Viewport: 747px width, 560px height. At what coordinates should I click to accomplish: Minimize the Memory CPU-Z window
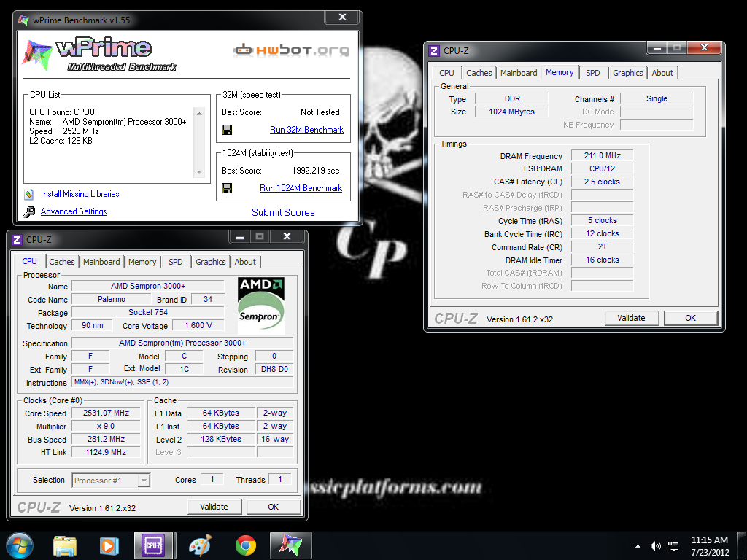point(657,47)
